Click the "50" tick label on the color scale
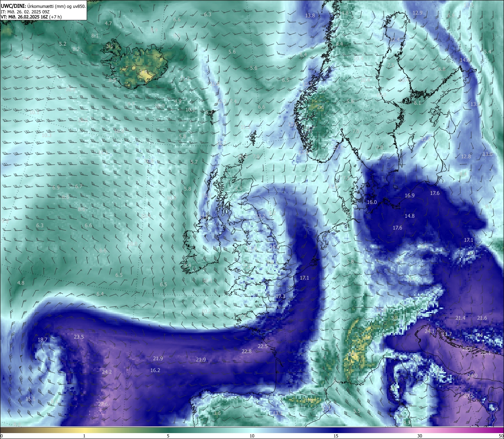The width and height of the screenshot is (504, 439). point(501,436)
